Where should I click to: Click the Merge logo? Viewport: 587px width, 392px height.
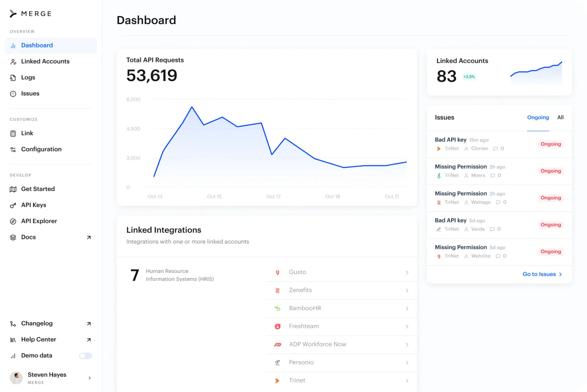click(x=31, y=13)
